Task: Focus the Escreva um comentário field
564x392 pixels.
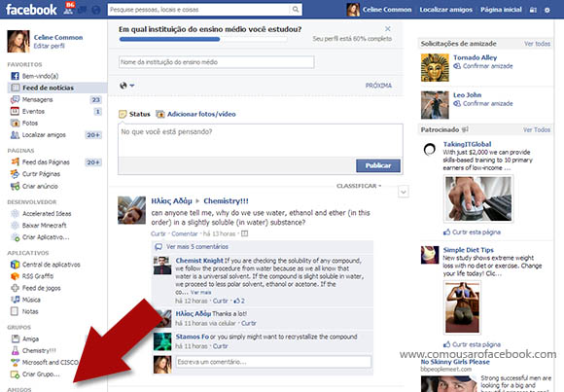Action: [x=273, y=362]
